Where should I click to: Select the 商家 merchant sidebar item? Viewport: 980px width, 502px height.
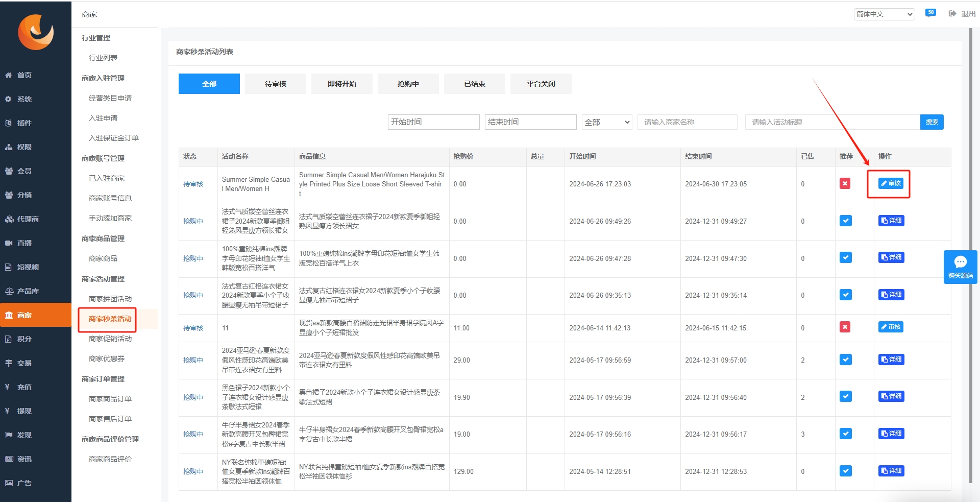click(36, 315)
